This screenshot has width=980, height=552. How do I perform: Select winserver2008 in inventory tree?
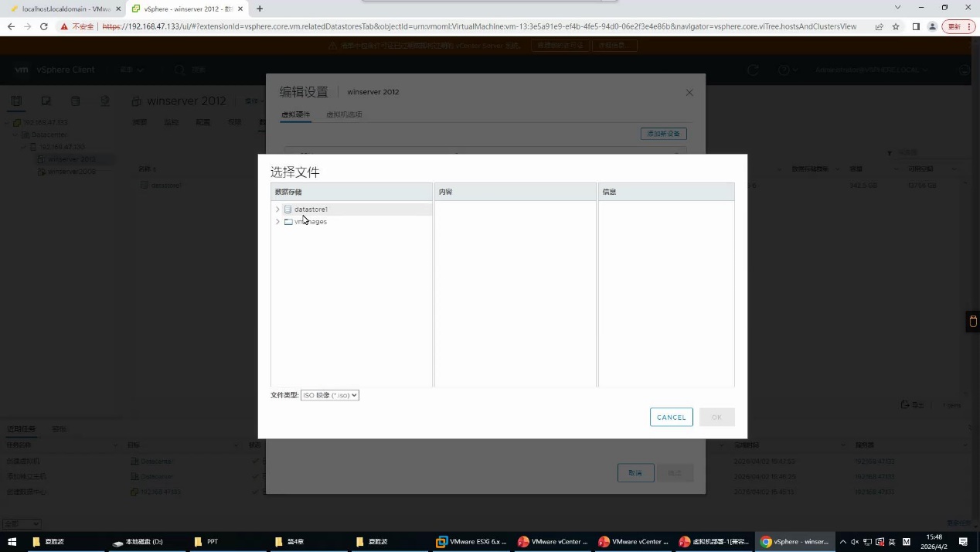pyautogui.click(x=72, y=172)
